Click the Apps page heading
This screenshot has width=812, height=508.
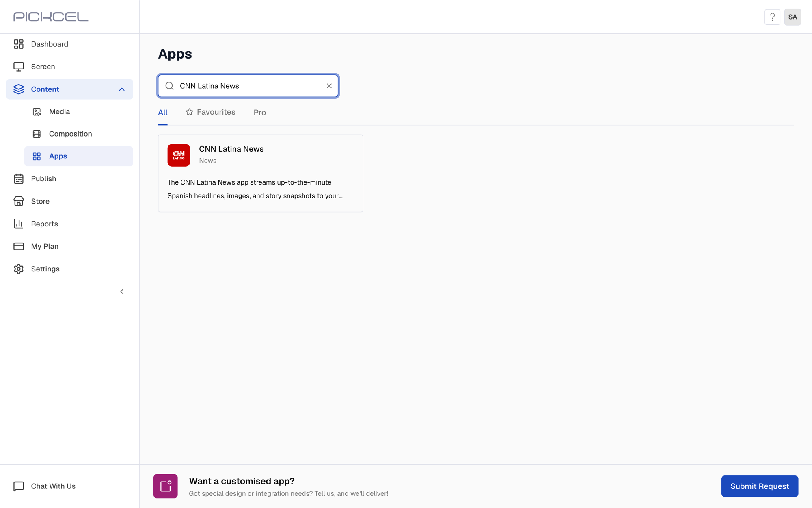pos(175,54)
